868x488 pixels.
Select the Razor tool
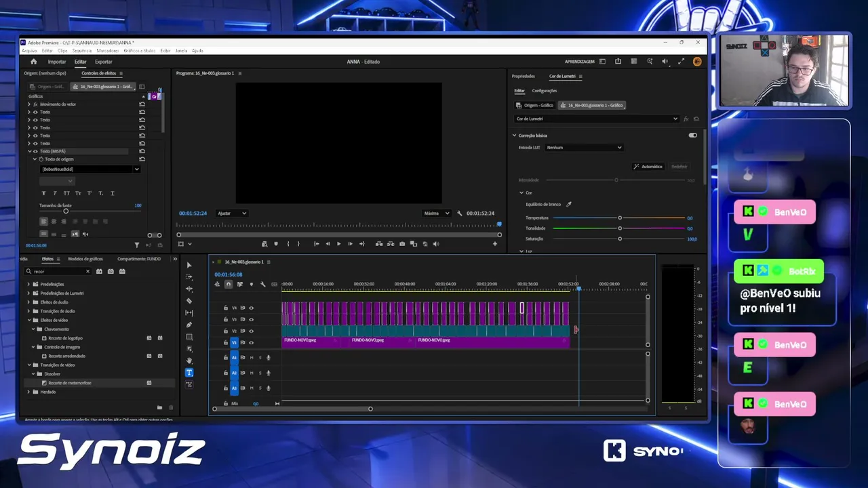coord(189,301)
